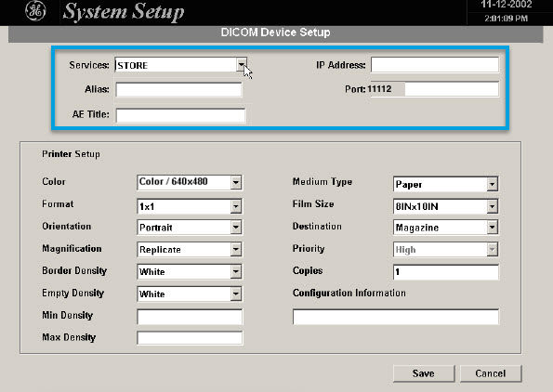
Task: Open the Orientation dropdown showing Portrait
Action: pyautogui.click(x=190, y=228)
